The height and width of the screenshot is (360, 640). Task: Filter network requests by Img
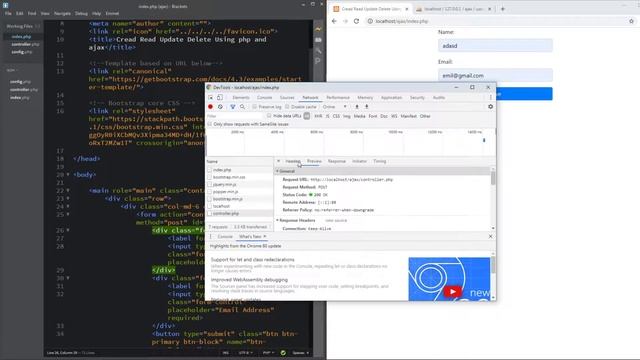pyautogui.click(x=347, y=116)
